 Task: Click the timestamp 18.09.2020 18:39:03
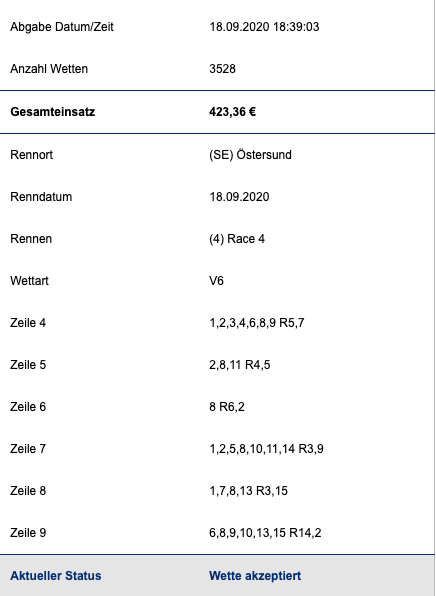[264, 27]
